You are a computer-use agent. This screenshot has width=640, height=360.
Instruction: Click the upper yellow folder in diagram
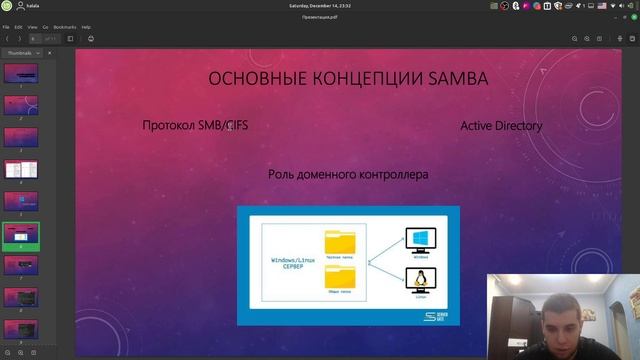(340, 242)
